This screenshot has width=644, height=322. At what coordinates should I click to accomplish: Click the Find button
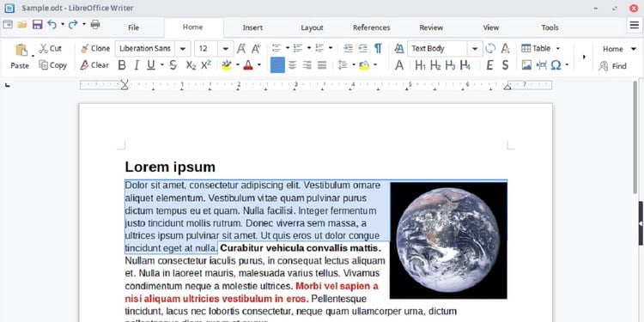click(613, 66)
